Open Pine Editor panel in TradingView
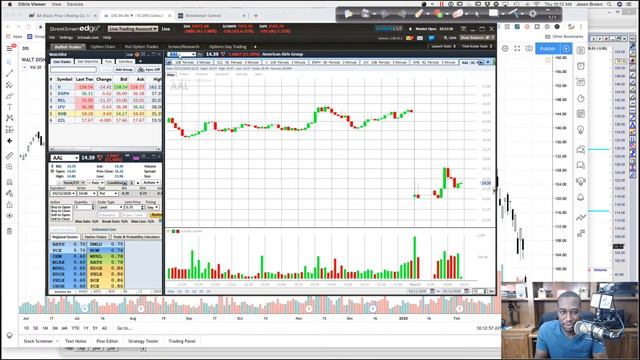640x360 pixels. pos(107,341)
